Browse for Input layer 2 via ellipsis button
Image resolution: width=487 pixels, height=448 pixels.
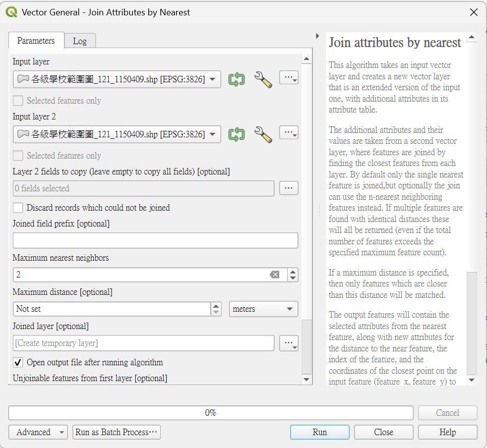[289, 133]
